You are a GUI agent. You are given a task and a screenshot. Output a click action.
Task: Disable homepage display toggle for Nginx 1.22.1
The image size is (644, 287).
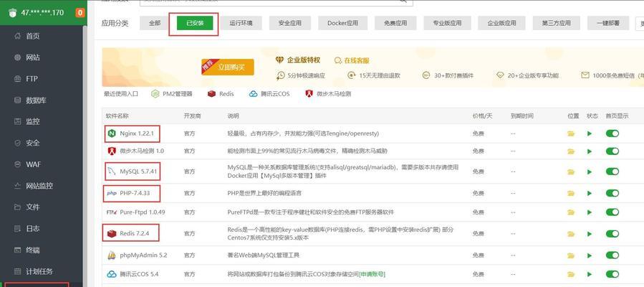coord(612,133)
